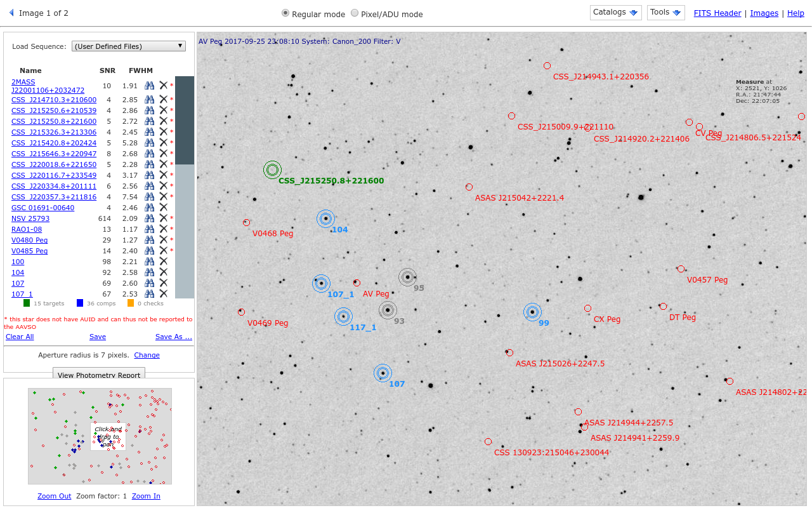The image size is (812, 508).
Task: Open the Tools dropdown menu
Action: pyautogui.click(x=665, y=13)
